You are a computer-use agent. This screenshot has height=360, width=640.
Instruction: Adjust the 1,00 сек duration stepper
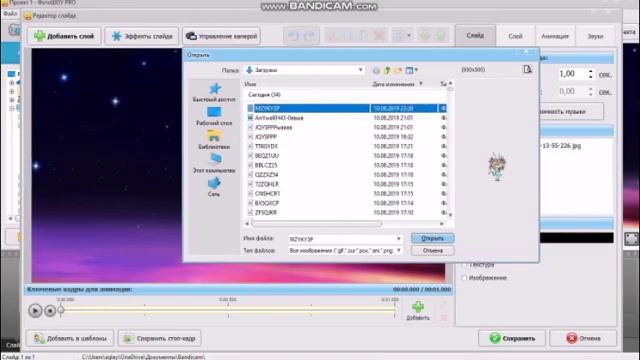(591, 74)
